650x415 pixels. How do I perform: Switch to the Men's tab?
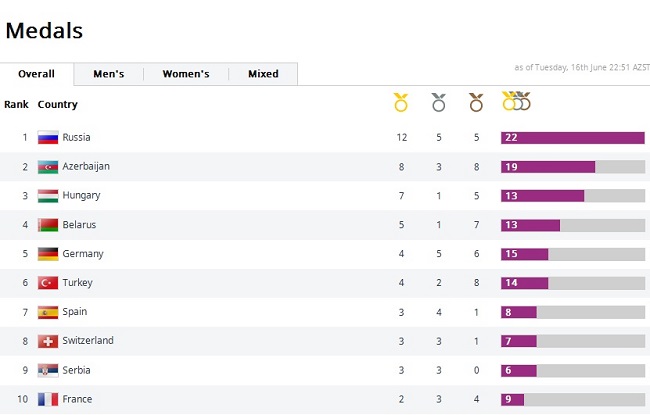click(x=109, y=74)
